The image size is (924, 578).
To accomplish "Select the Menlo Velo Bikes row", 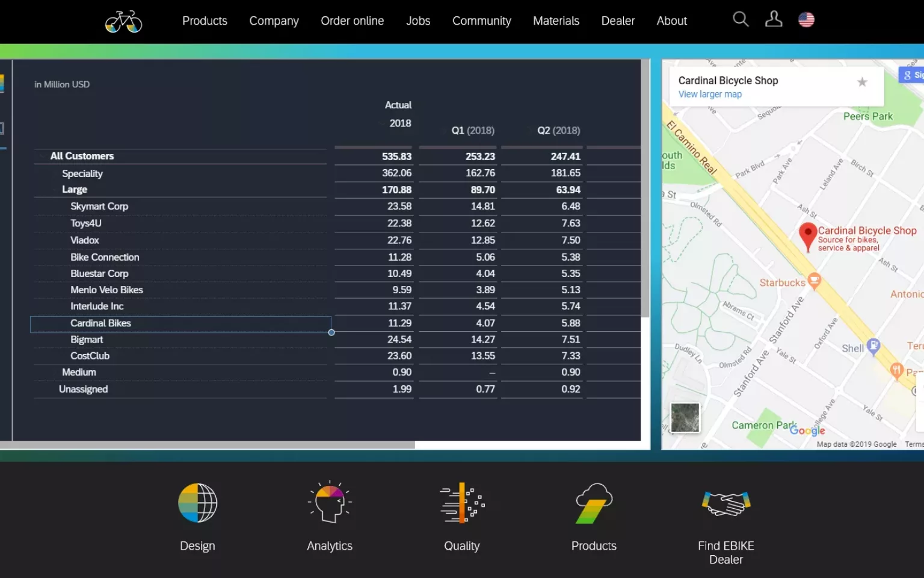I will 180,290.
